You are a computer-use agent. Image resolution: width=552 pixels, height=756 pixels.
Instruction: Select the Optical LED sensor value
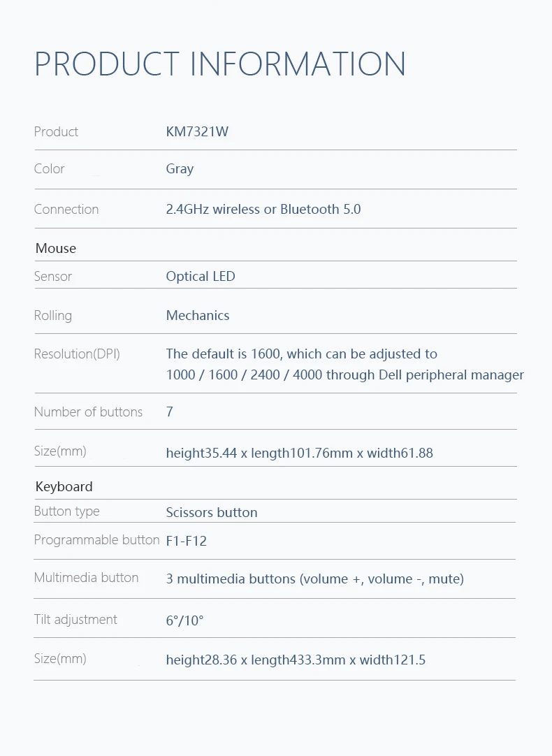click(x=201, y=276)
